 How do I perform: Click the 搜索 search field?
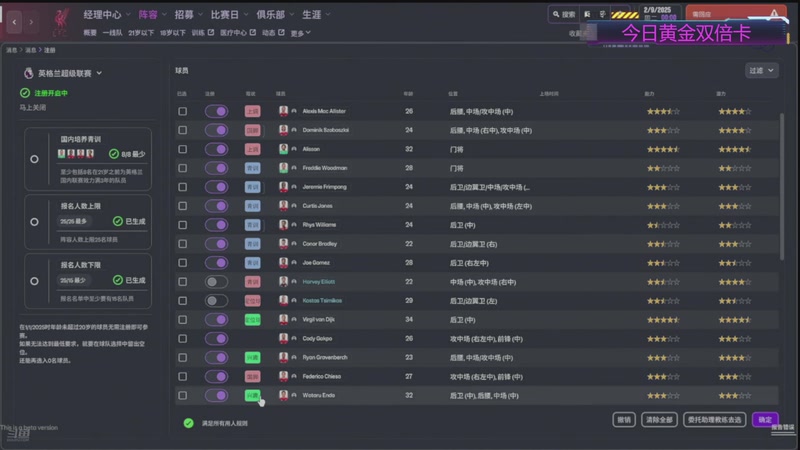pyautogui.click(x=564, y=14)
